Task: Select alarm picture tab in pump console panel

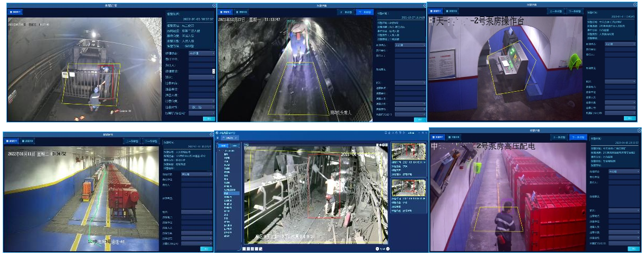Action: click(x=437, y=11)
